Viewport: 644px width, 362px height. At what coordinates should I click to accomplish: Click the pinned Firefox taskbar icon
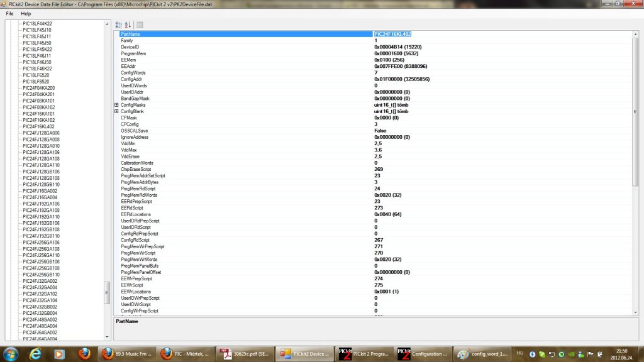click(x=85, y=354)
